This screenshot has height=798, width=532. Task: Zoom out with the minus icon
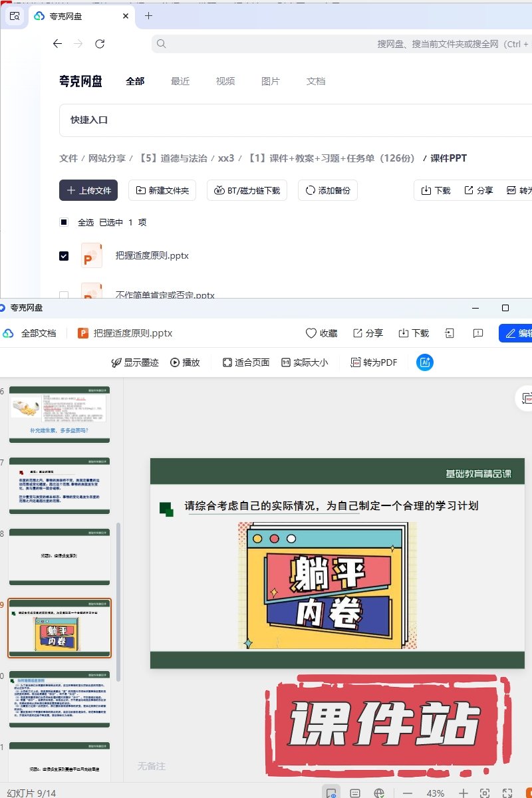click(408, 793)
